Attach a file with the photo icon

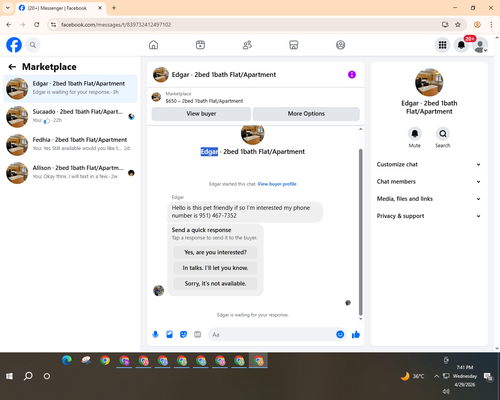pos(169,334)
